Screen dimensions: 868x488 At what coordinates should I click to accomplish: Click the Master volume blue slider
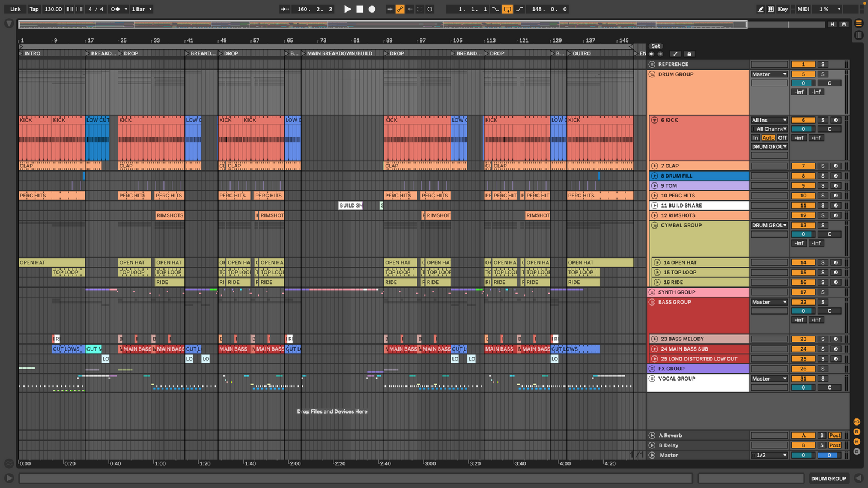click(x=829, y=455)
